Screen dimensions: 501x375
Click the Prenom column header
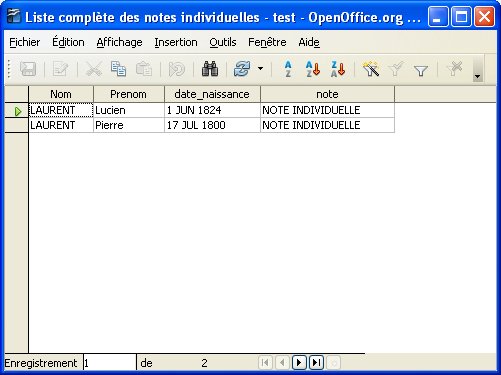[129, 94]
